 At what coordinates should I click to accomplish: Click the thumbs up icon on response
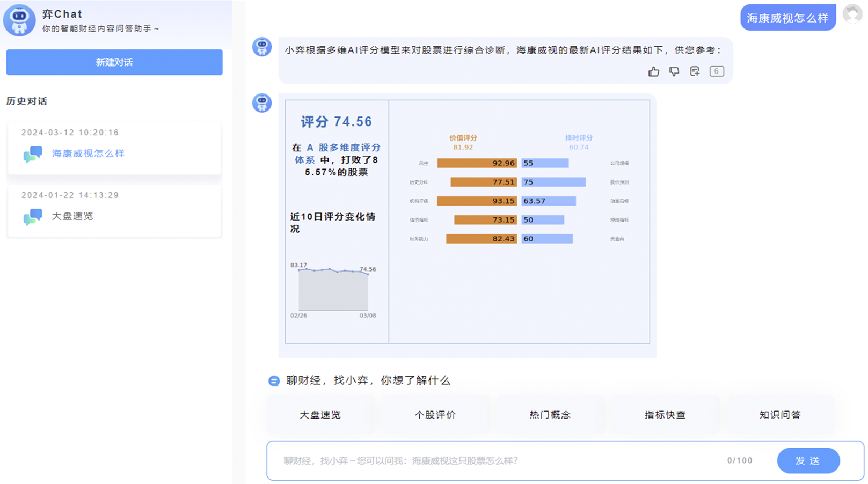(x=653, y=71)
